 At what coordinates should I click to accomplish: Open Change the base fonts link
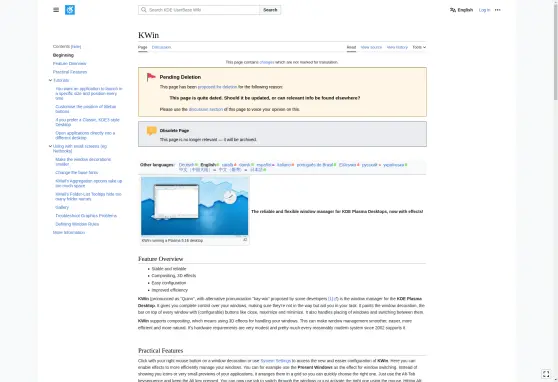coord(77,173)
